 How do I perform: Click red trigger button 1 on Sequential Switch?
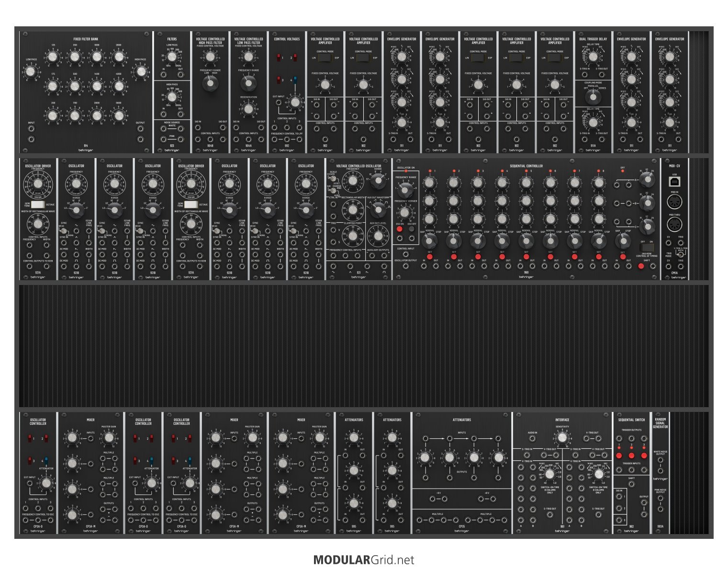click(x=619, y=456)
